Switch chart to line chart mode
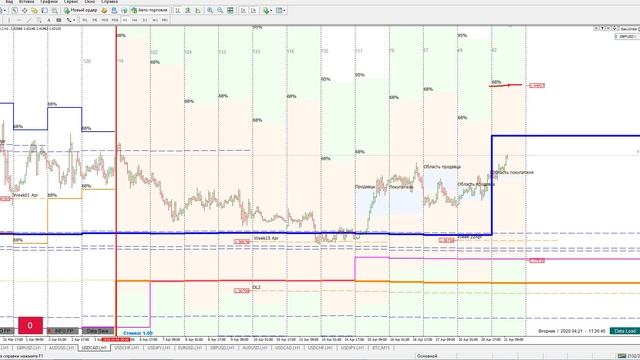Viewport: 640px width, 360px height. pyautogui.click(x=198, y=11)
